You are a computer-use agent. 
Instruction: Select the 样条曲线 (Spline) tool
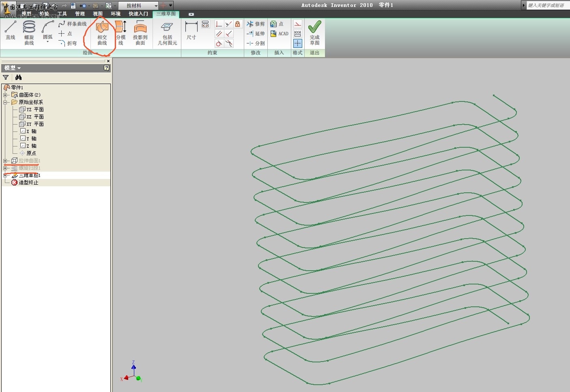pos(73,24)
